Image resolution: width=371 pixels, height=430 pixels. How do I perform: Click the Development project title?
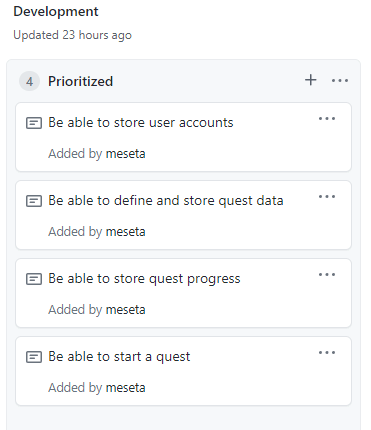[x=56, y=11]
